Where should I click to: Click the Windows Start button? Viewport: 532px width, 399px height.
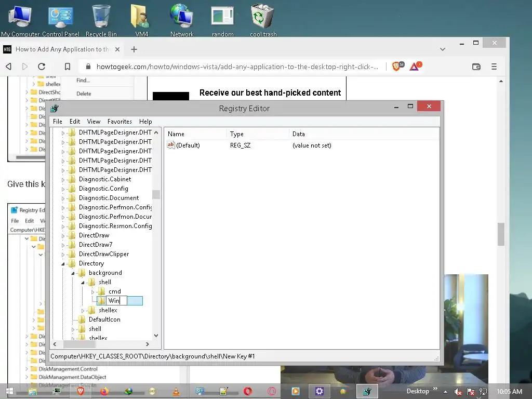coord(9,392)
